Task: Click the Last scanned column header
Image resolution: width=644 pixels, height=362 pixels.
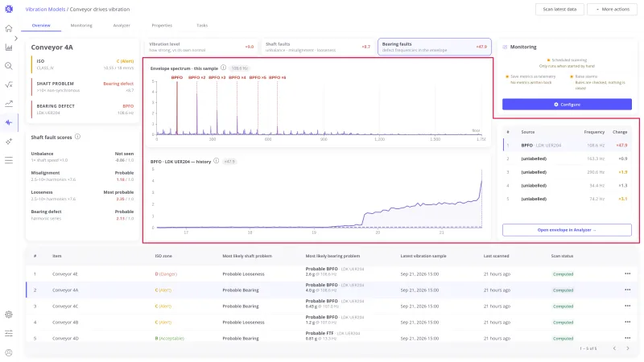Action: pyautogui.click(x=496, y=256)
